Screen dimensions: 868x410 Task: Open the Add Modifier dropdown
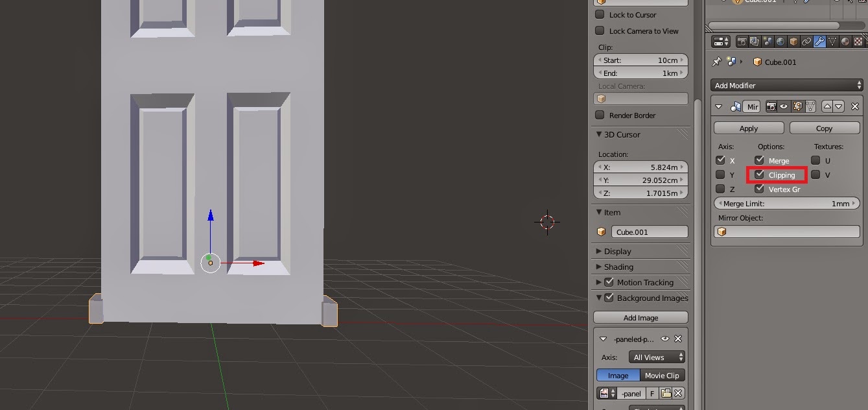coord(786,85)
